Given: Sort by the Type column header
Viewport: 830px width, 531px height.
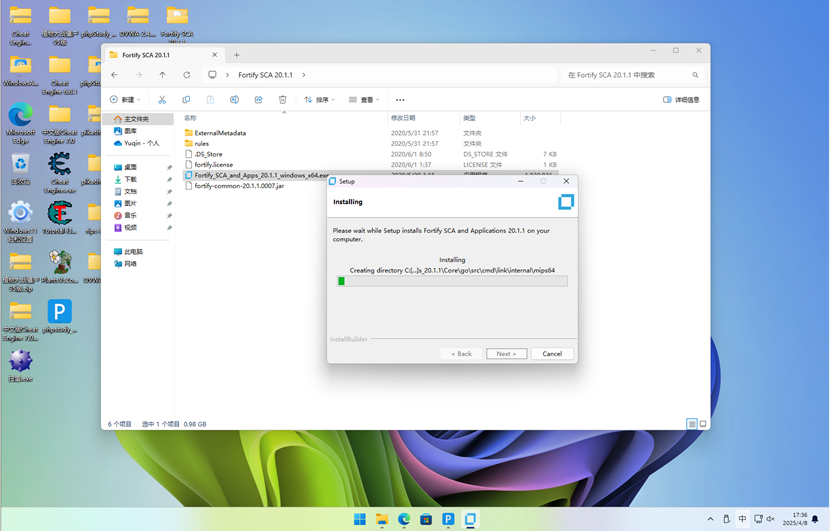Looking at the screenshot, I should click(490, 118).
